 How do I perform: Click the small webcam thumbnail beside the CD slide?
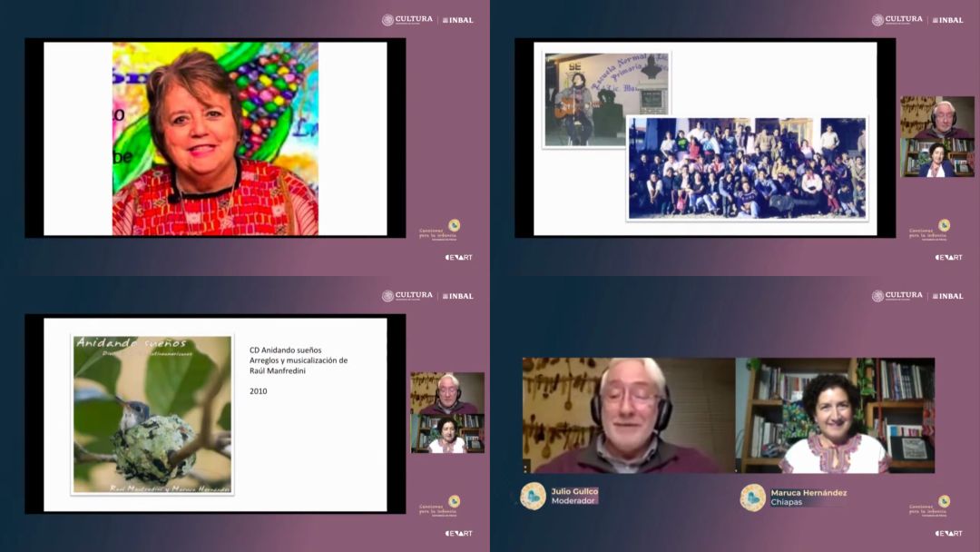click(x=447, y=412)
